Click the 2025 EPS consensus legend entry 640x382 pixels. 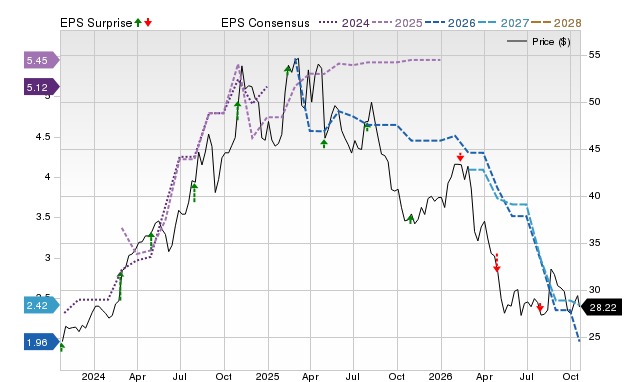coord(397,23)
